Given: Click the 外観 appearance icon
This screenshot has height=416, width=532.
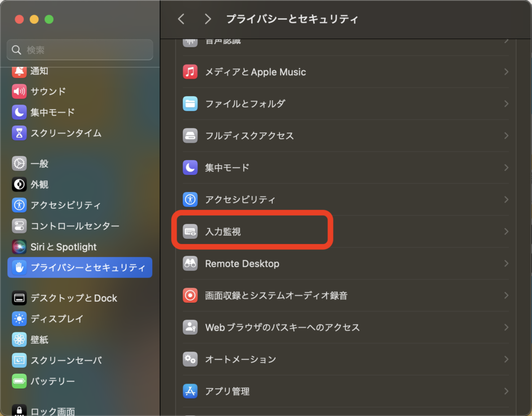Looking at the screenshot, I should point(19,184).
